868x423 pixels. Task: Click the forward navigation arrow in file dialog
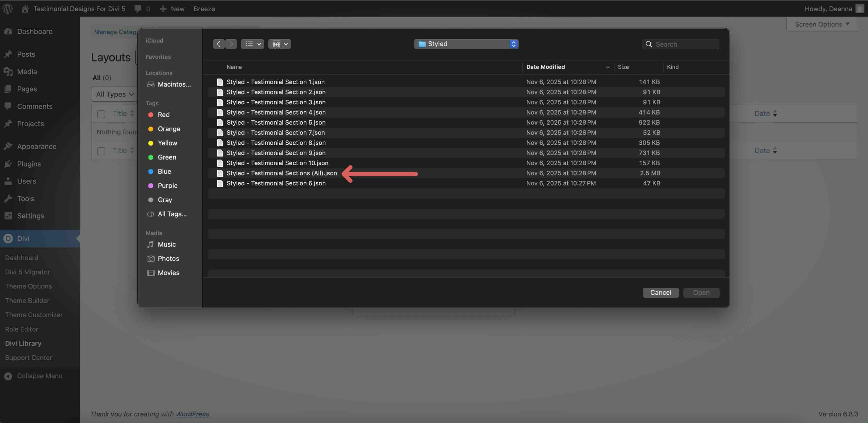click(x=231, y=44)
